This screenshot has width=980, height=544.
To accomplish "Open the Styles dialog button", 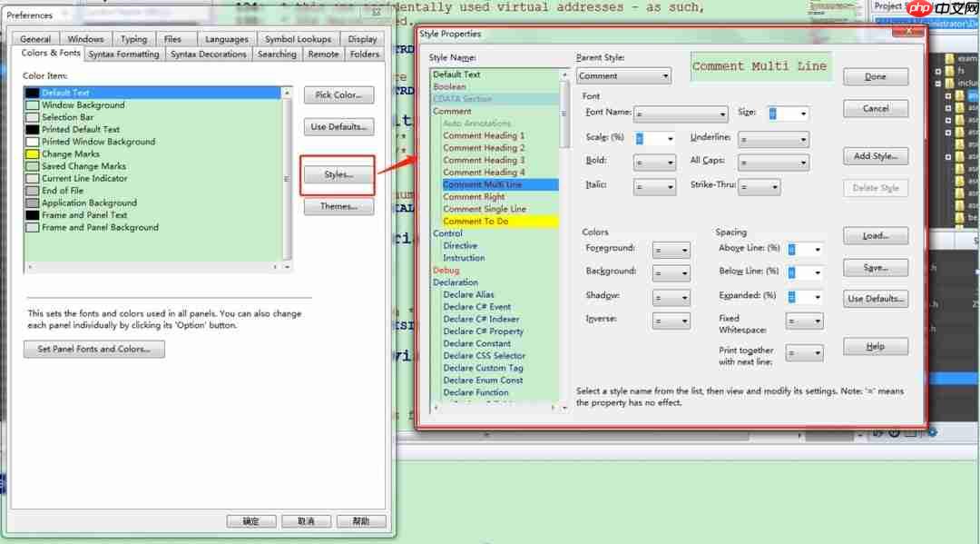I will [x=338, y=175].
